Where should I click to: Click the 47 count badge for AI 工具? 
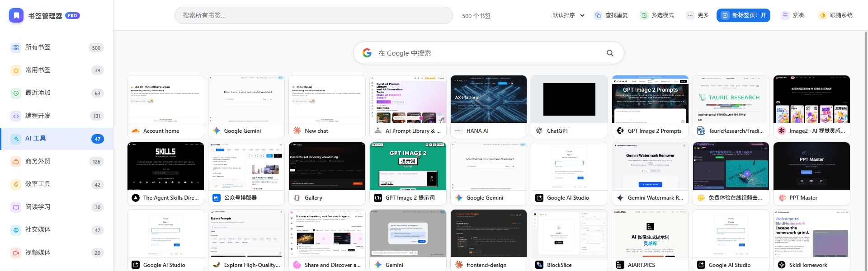[98, 139]
